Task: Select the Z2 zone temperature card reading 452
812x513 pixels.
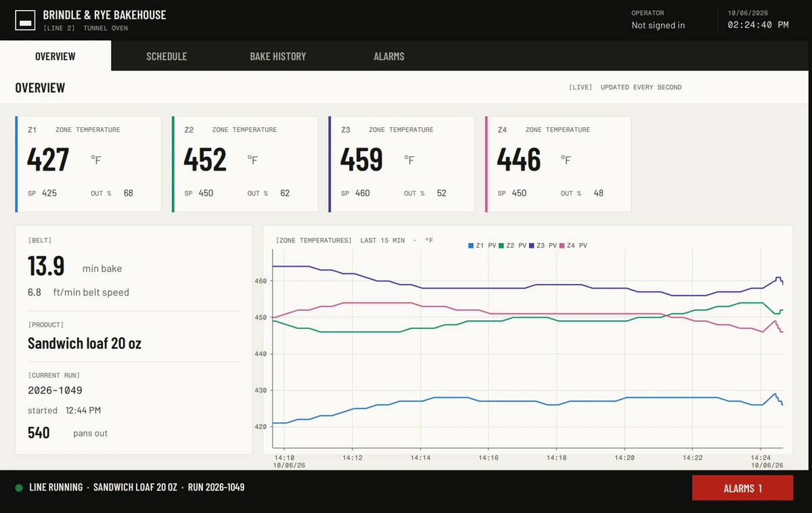Action: click(245, 164)
